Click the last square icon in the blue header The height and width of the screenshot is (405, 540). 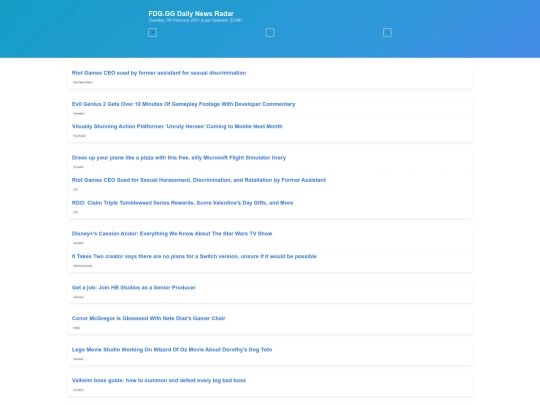pyautogui.click(x=387, y=32)
